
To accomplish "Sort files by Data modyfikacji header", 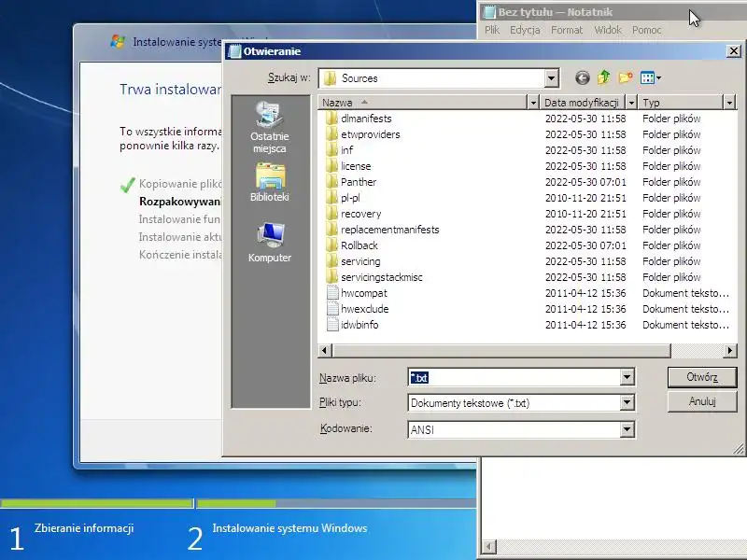I will tap(582, 103).
